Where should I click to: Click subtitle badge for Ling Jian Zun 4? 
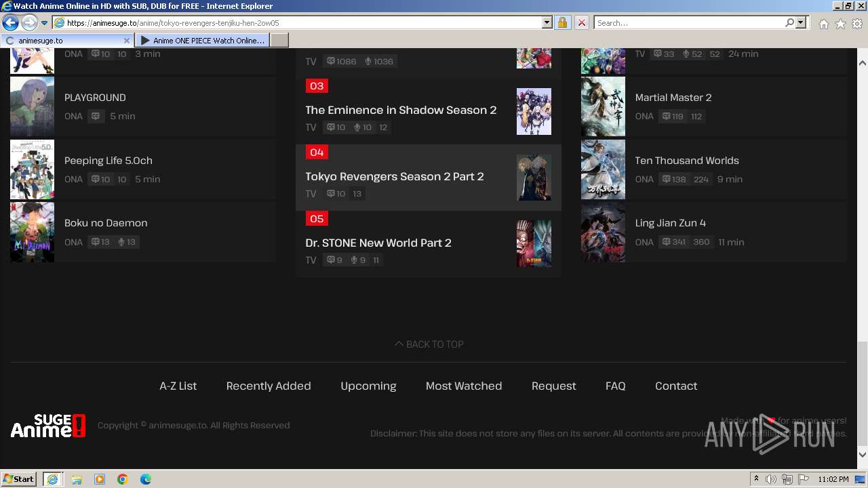point(674,242)
